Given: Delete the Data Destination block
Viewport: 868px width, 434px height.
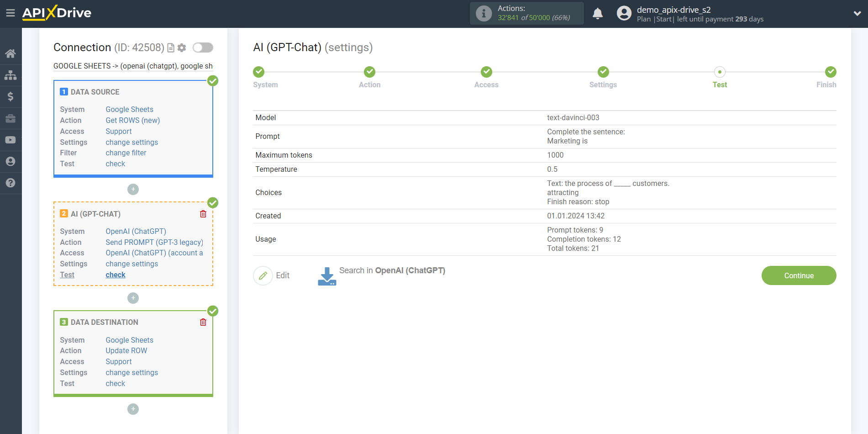Looking at the screenshot, I should coord(203,322).
